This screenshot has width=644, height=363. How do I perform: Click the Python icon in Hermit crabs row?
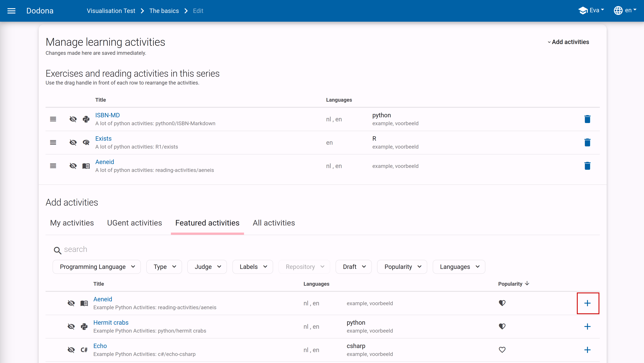[84, 327]
